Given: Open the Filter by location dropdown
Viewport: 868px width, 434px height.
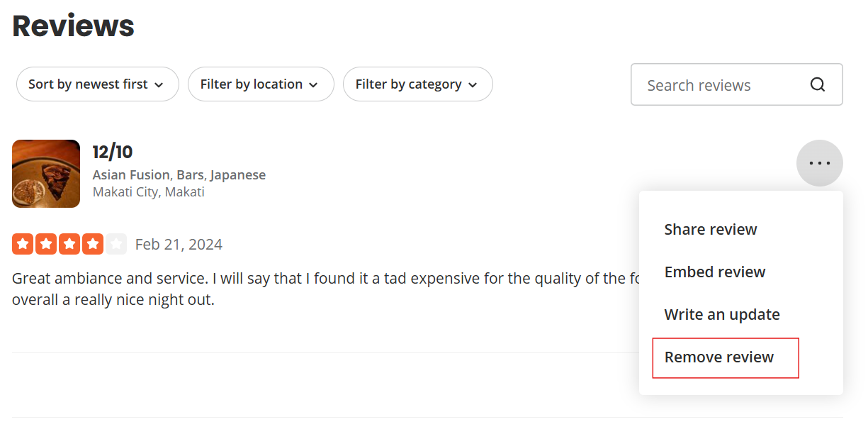Looking at the screenshot, I should (x=260, y=84).
